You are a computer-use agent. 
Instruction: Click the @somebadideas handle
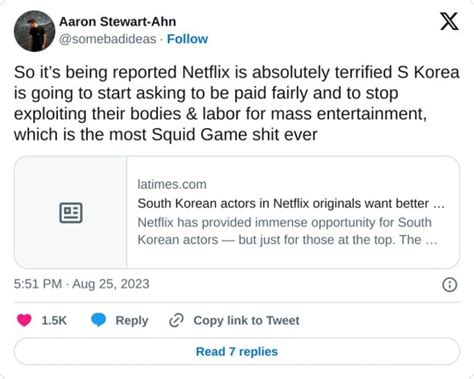pyautogui.click(x=108, y=39)
